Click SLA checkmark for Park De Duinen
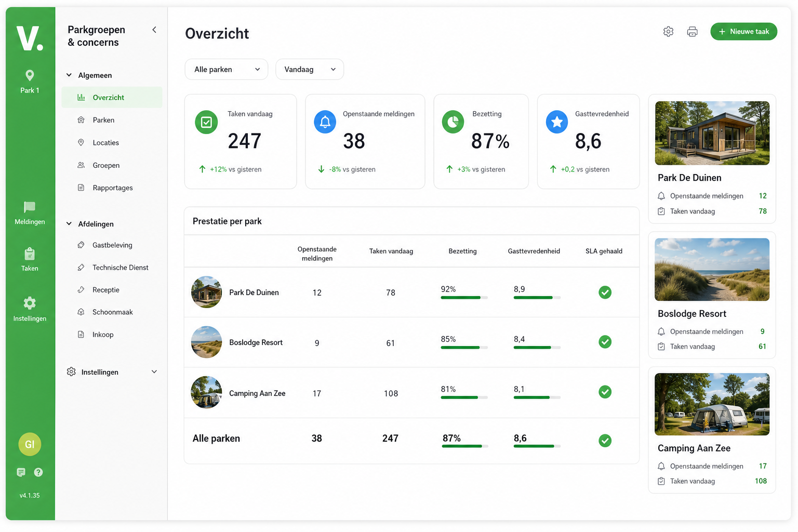Viewport: 798px width, 532px height. [605, 292]
